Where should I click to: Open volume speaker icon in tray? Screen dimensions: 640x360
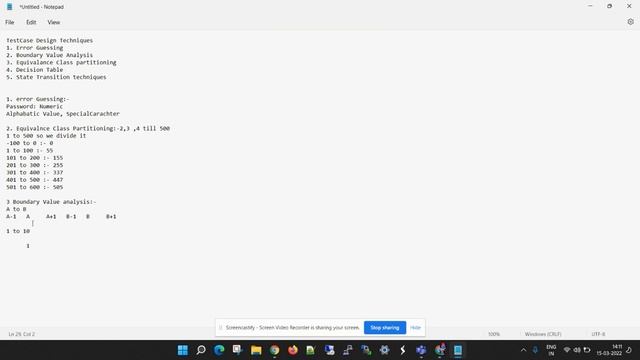click(577, 350)
